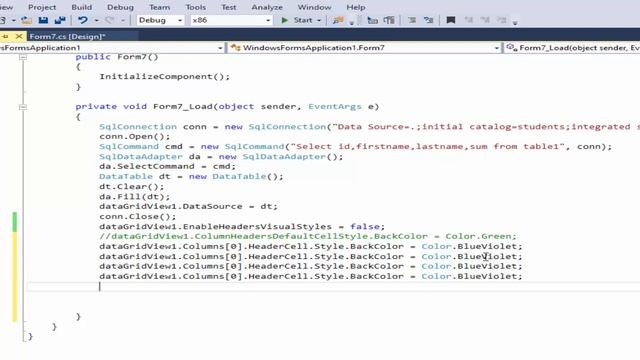
Task: Open the Test menu
Action: coord(229,7)
